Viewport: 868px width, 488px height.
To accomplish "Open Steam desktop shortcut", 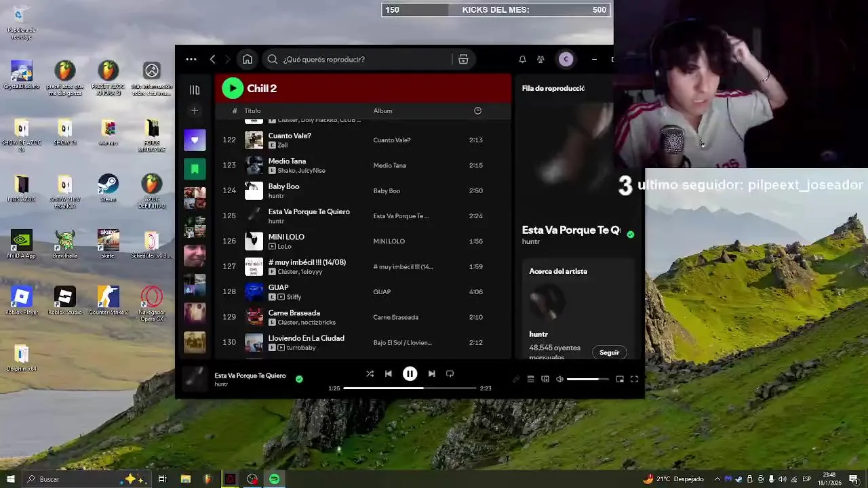I will pos(108,188).
